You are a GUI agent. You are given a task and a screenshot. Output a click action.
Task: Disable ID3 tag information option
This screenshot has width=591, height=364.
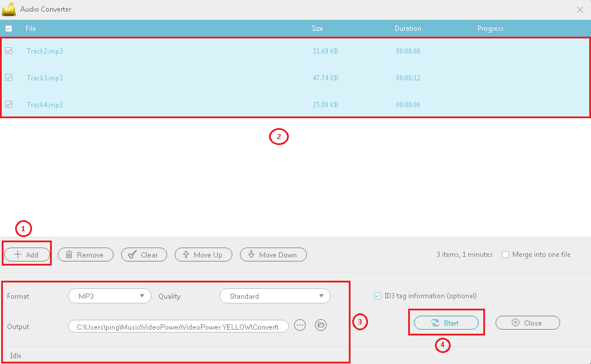[x=378, y=296]
